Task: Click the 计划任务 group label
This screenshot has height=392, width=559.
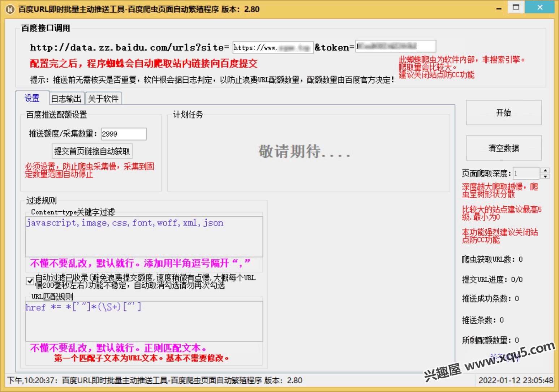Action: [x=188, y=115]
